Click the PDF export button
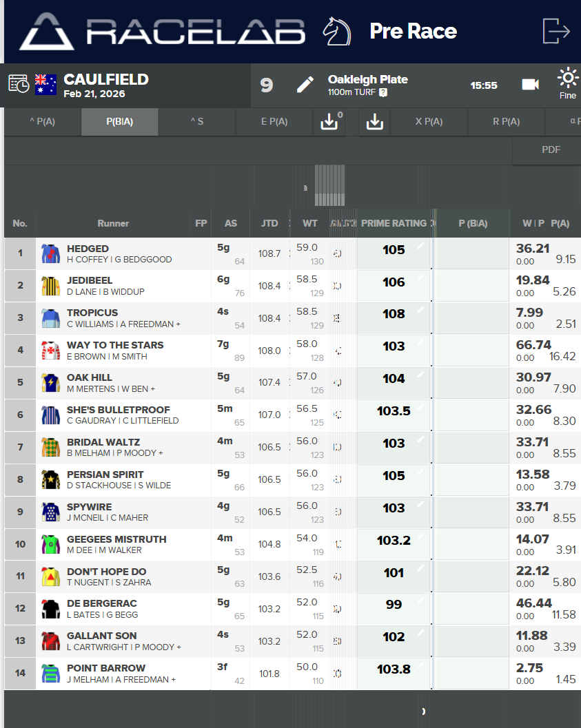This screenshot has width=581, height=728. tap(551, 150)
